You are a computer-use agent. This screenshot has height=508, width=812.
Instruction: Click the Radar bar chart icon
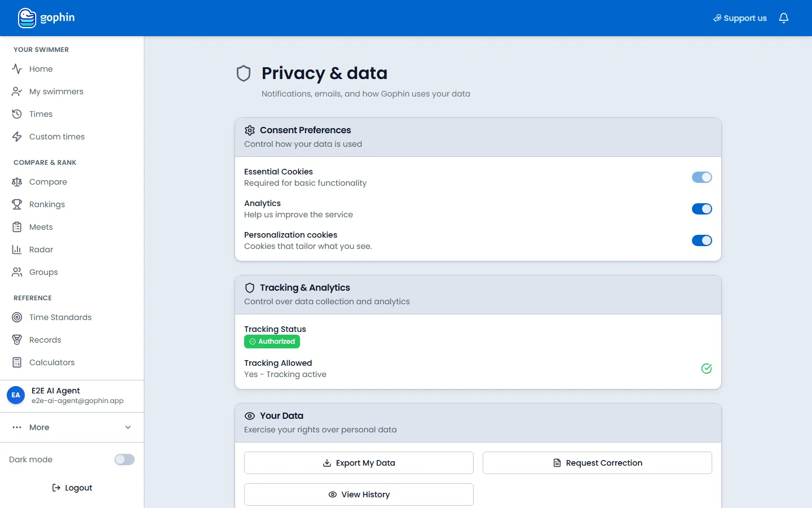click(17, 249)
